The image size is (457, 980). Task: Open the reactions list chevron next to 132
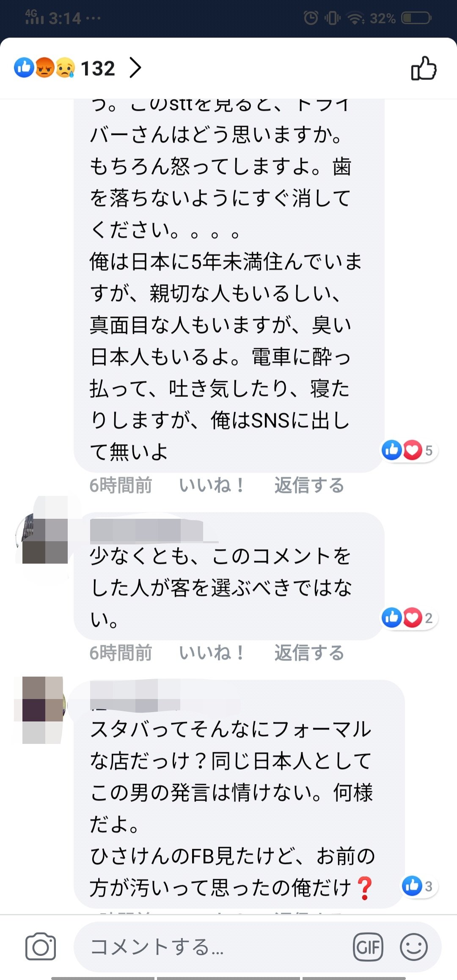pos(135,68)
